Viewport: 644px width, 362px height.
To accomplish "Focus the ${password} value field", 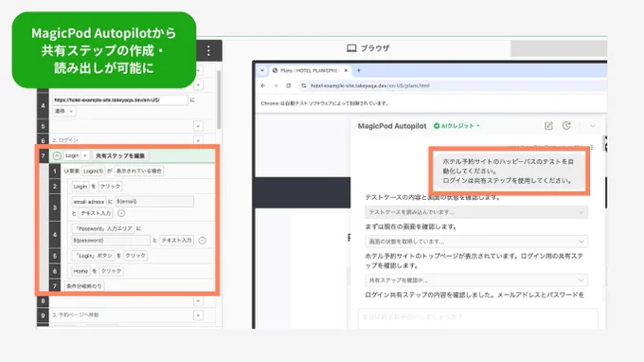I will click(111, 241).
